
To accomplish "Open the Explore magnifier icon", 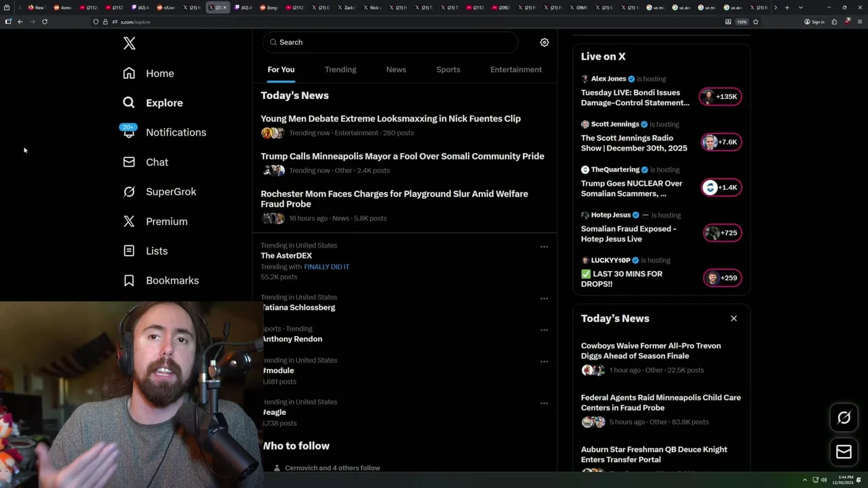I will click(x=129, y=102).
